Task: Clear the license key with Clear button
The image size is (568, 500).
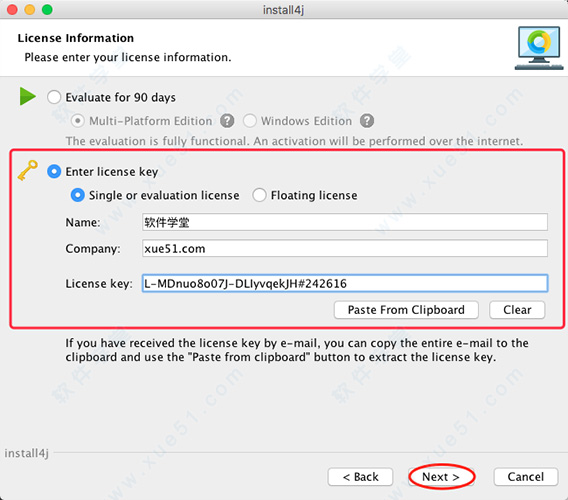Action: (517, 310)
